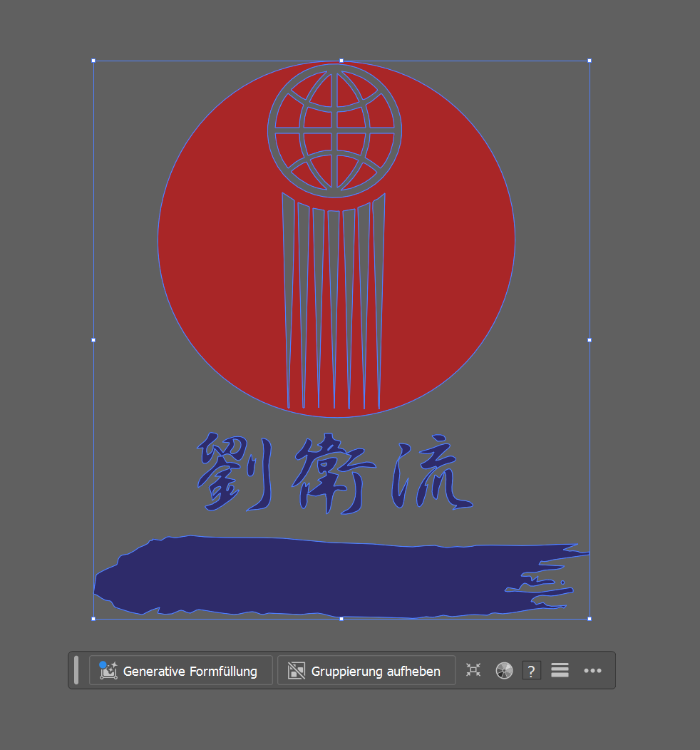Viewport: 700px width, 750px height.
Task: Click the question mark fill box
Action: 531,671
